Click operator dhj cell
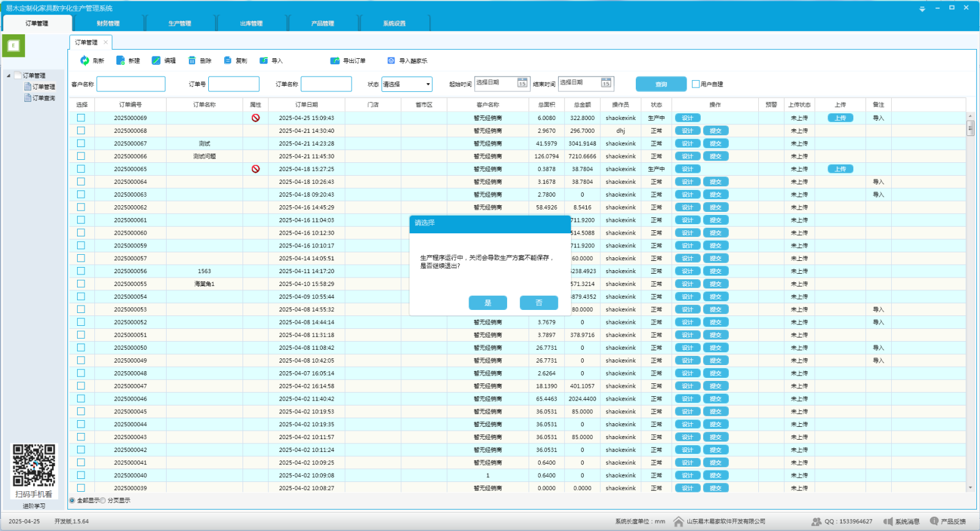The width and height of the screenshot is (980, 531). (620, 131)
